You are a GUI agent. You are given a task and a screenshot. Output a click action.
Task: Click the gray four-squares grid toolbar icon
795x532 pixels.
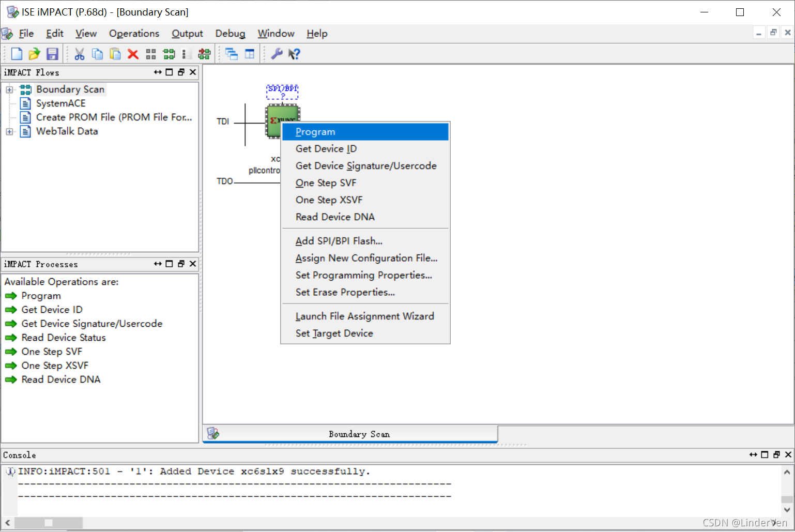tap(151, 54)
